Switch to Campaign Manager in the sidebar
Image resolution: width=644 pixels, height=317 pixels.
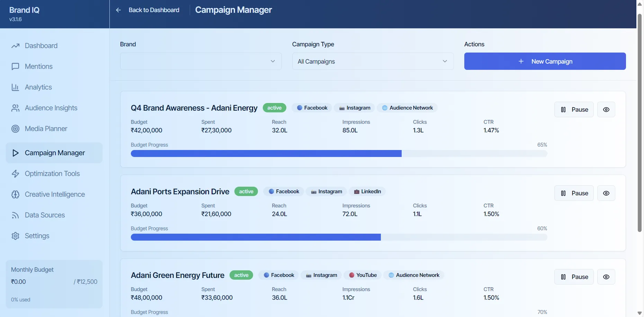click(54, 152)
